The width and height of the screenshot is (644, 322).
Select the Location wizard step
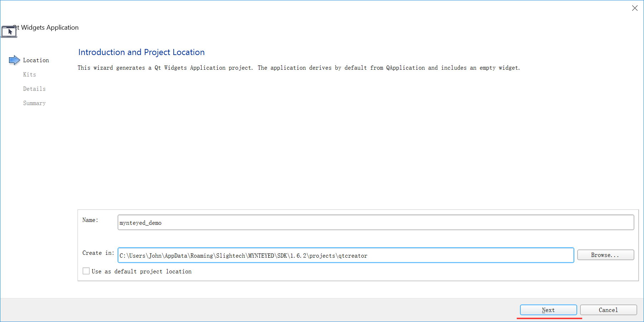pos(36,60)
